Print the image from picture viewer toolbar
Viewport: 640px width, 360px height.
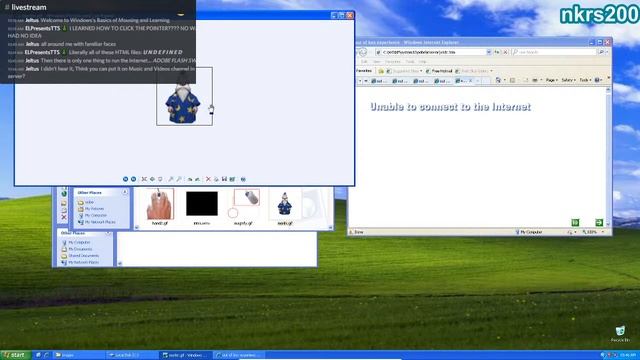coord(216,179)
